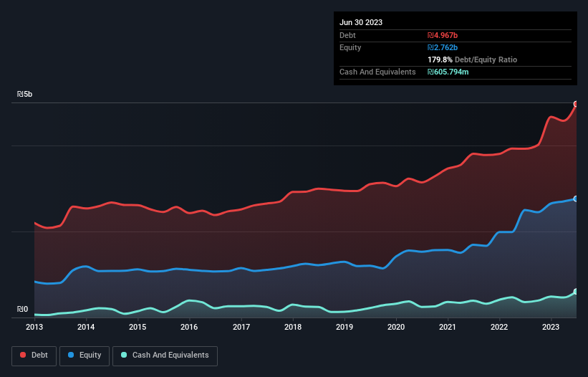Screen dimensions: 588x377
Task: Toggle Cash And Equivalents legend button
Action: [x=165, y=355]
